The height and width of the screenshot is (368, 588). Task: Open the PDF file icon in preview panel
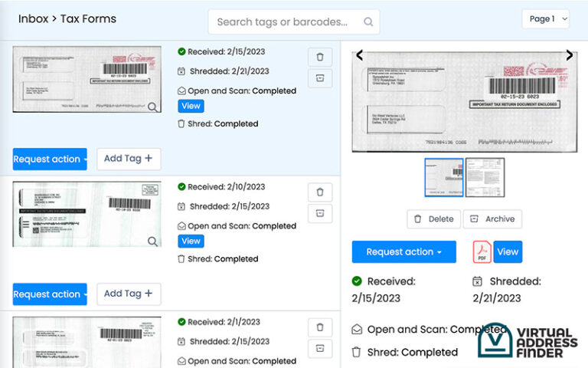pyautogui.click(x=482, y=251)
